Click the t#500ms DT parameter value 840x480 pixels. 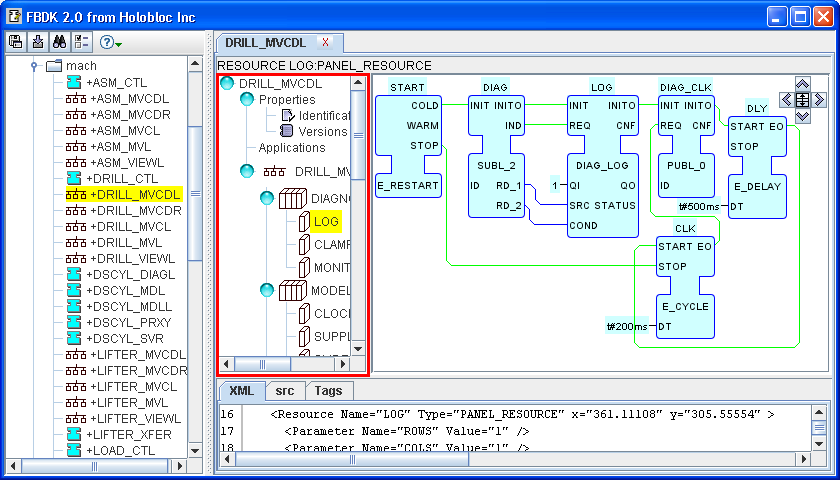click(699, 206)
